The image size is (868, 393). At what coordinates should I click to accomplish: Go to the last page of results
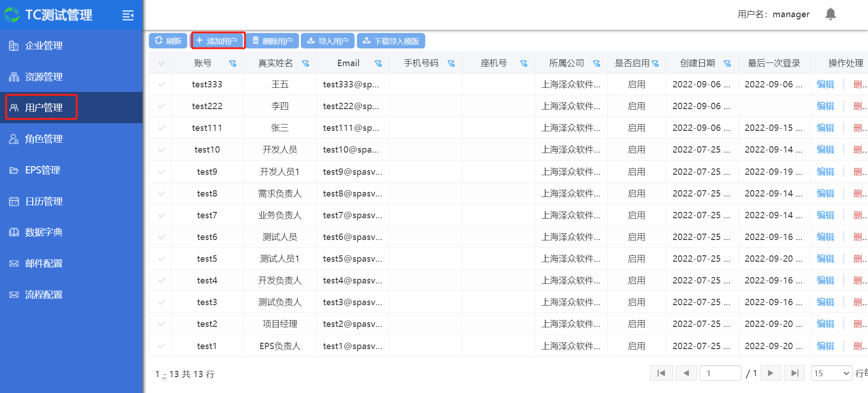(x=794, y=373)
